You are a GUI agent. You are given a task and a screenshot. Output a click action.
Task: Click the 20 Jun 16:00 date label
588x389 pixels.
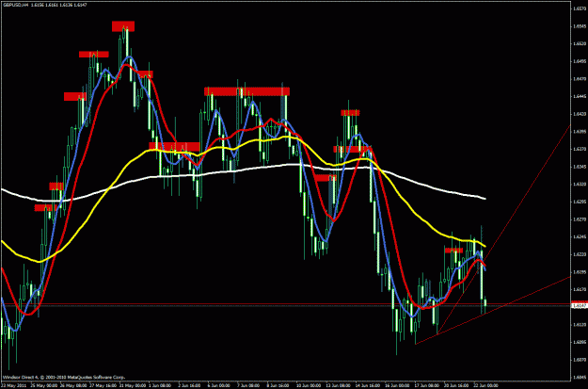(456, 385)
